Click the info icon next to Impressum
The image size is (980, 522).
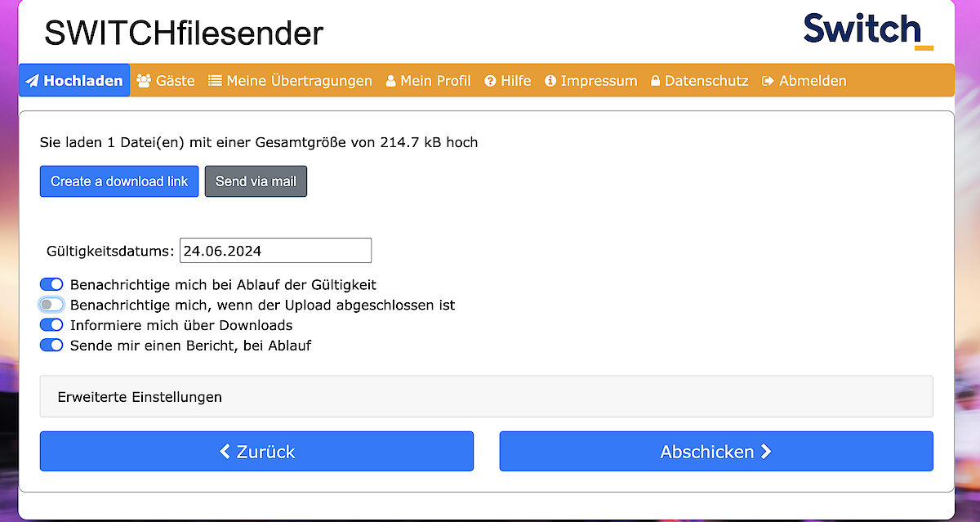tap(550, 81)
